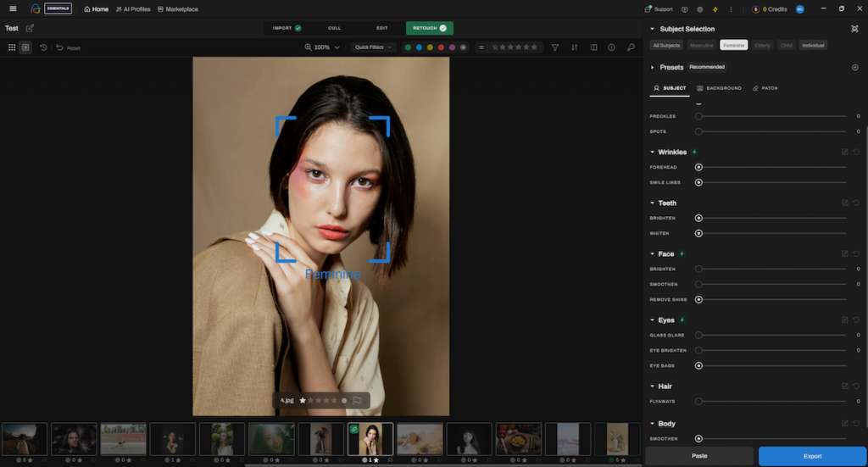
Task: Click the face detection icon
Action: tap(854, 29)
